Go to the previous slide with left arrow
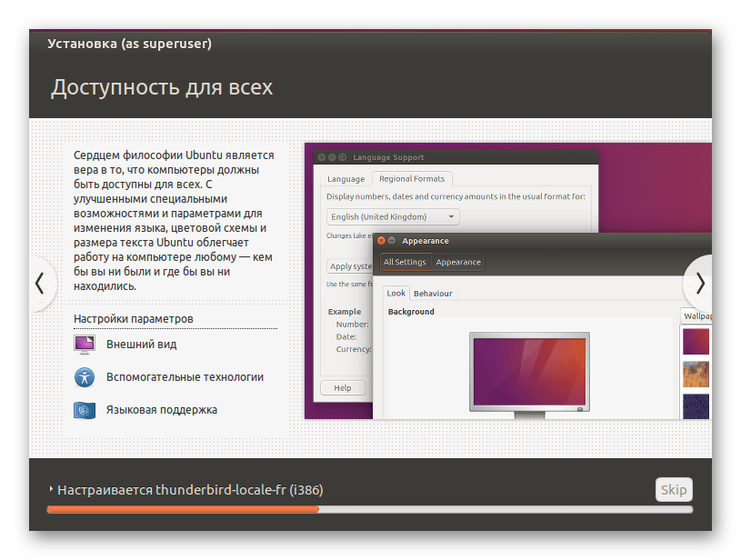The width and height of the screenshot is (741, 560). [x=39, y=284]
